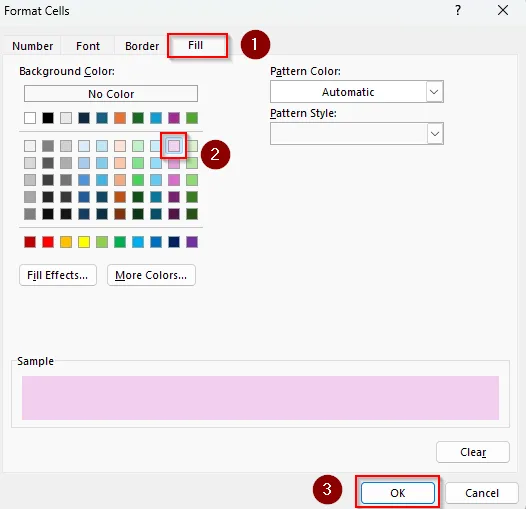
Task: Switch to the Number tab
Action: [33, 46]
